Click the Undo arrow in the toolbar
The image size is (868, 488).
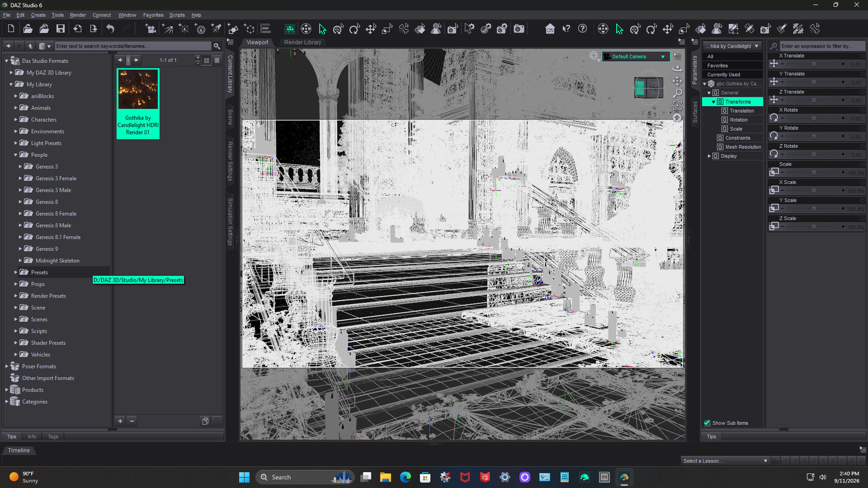point(110,29)
